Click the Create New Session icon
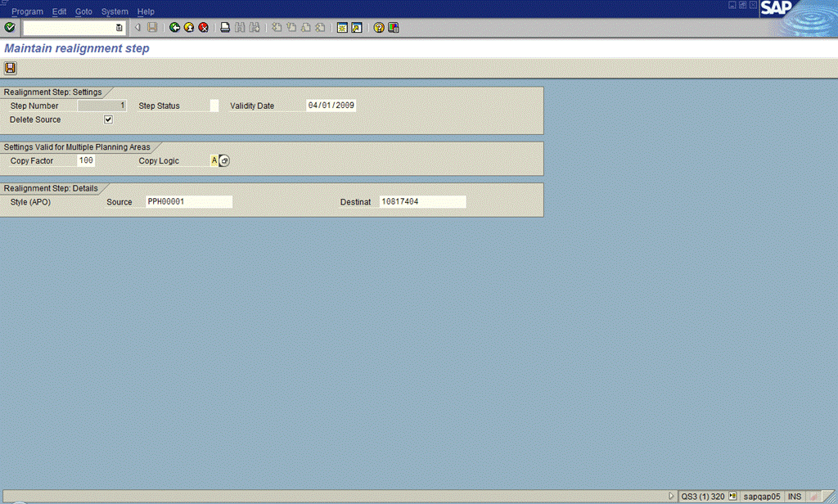The height and width of the screenshot is (504, 838). pyautogui.click(x=342, y=27)
